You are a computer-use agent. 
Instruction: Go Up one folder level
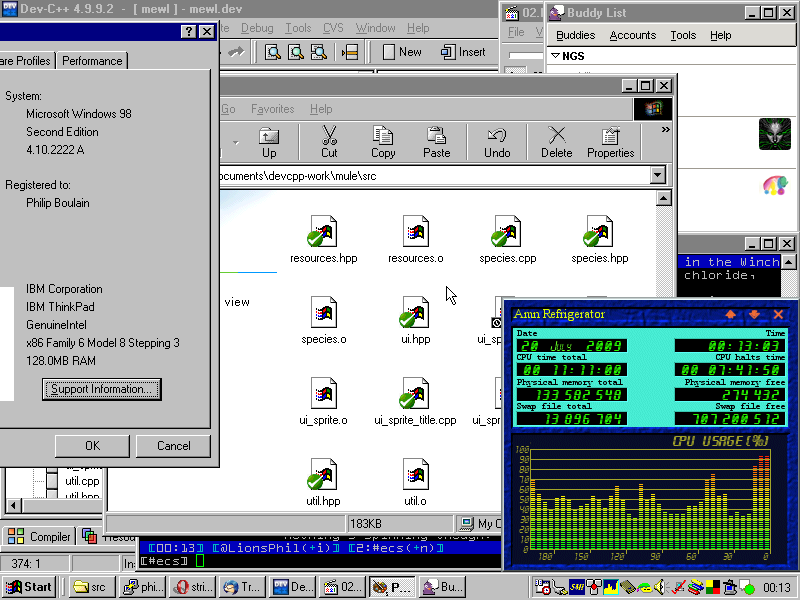pos(269,142)
